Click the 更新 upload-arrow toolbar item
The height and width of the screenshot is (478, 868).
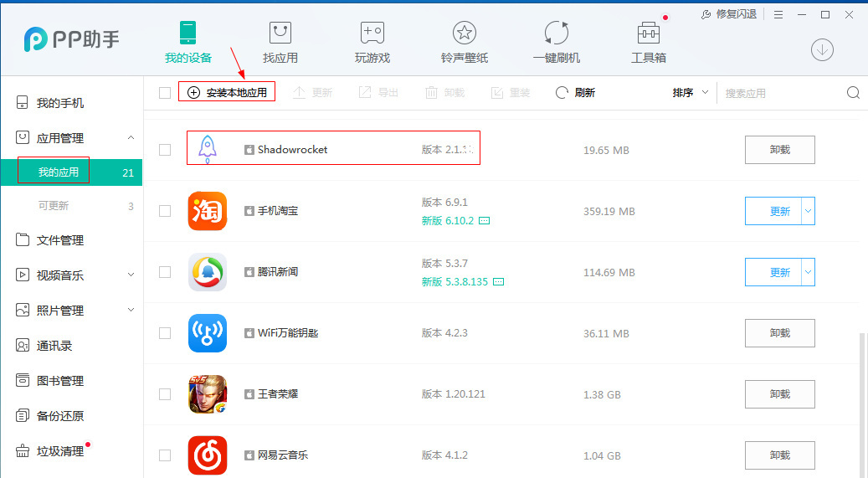click(312, 92)
